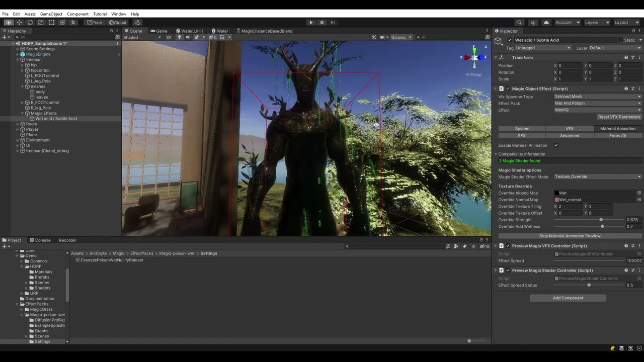Image resolution: width=644 pixels, height=362 pixels.
Task: Toggle 2D view mode
Action: click(169, 37)
